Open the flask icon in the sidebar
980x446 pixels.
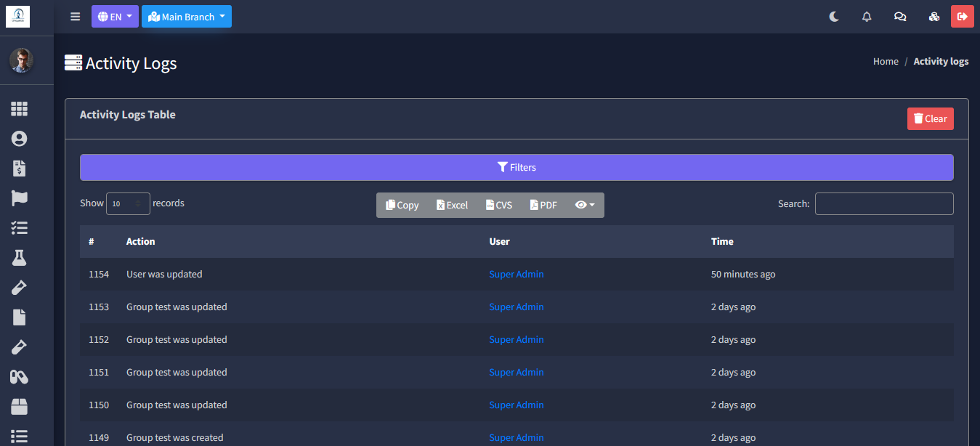tap(19, 258)
